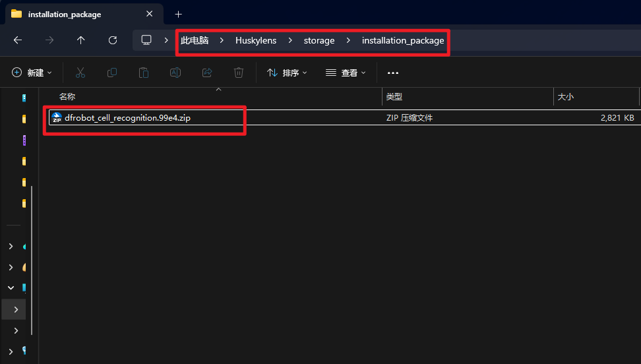Click the Back navigation arrow

[18, 40]
